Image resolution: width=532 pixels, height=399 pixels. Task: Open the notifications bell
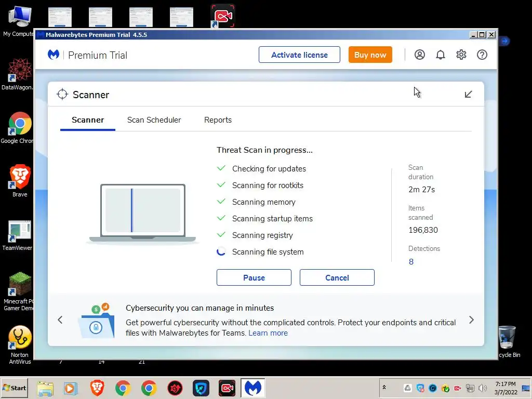coord(441,55)
